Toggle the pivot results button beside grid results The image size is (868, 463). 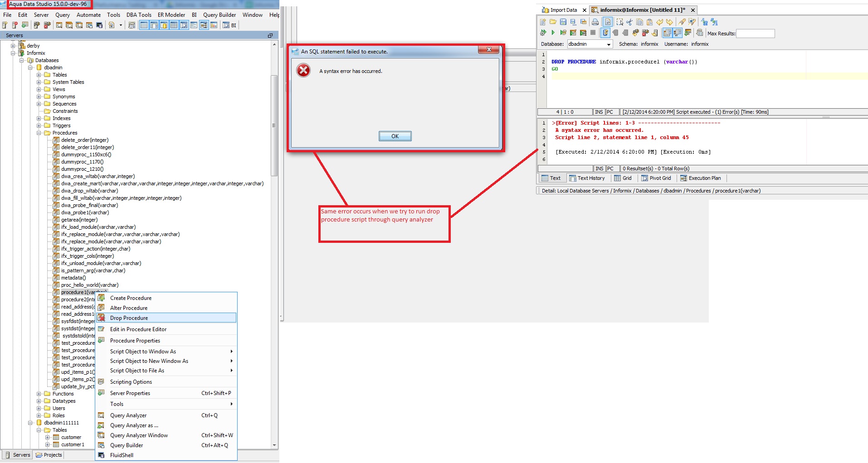tap(677, 33)
